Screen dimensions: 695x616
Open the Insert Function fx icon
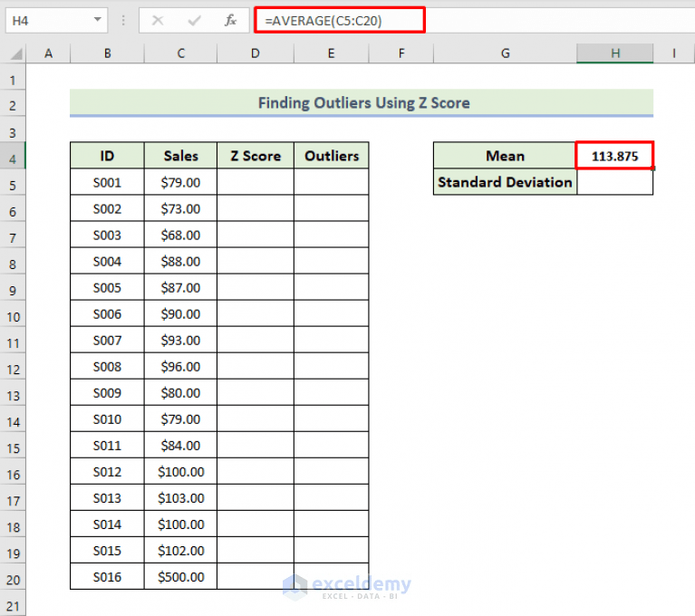(x=230, y=21)
